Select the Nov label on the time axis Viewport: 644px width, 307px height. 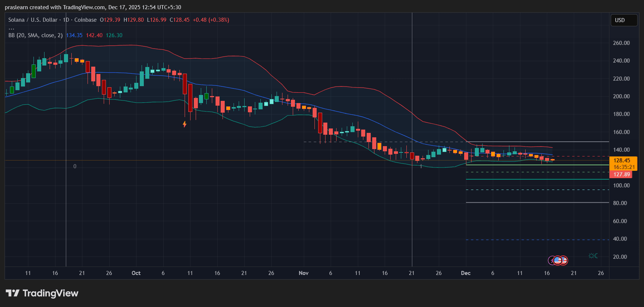[303, 273]
